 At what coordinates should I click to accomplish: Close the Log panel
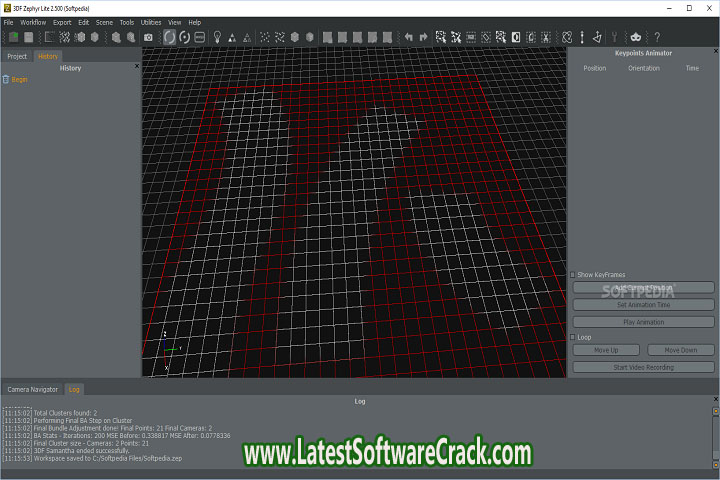tap(715, 399)
